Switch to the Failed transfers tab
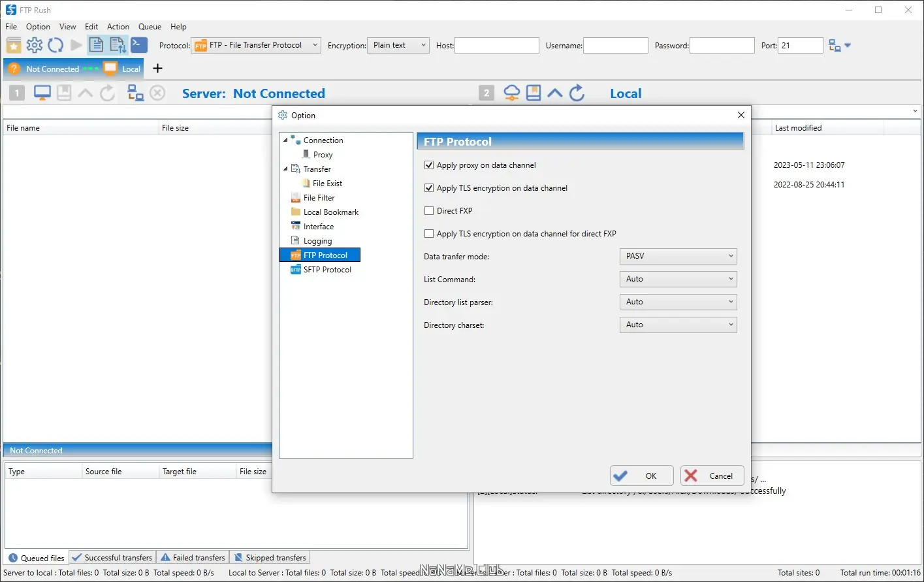 193,557
